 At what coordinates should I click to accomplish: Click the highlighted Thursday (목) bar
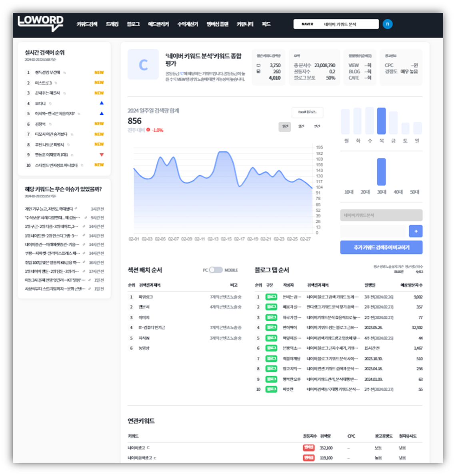point(381,121)
